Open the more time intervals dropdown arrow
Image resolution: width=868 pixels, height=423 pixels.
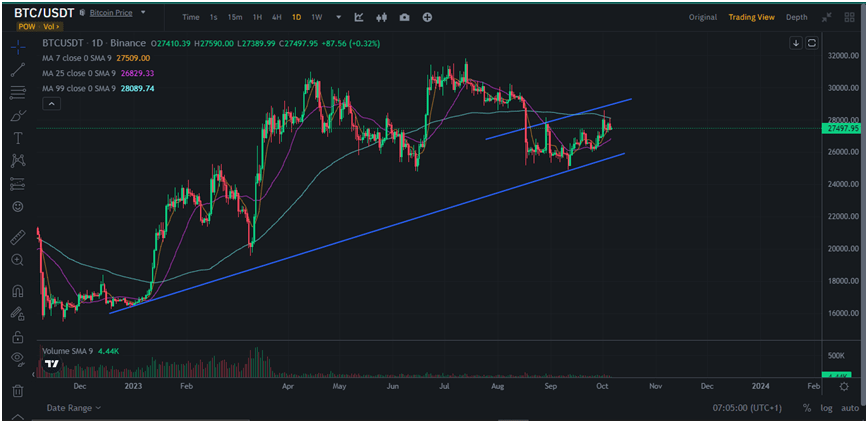[338, 17]
